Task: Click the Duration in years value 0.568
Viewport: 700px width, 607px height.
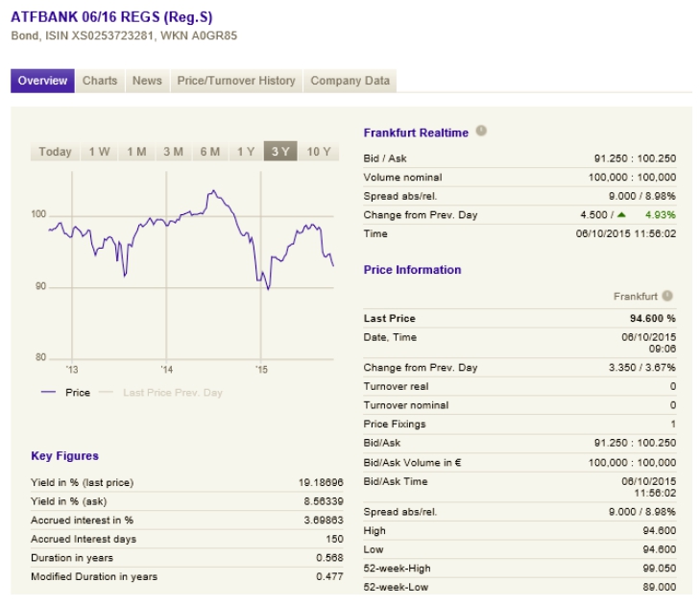Action: click(329, 557)
